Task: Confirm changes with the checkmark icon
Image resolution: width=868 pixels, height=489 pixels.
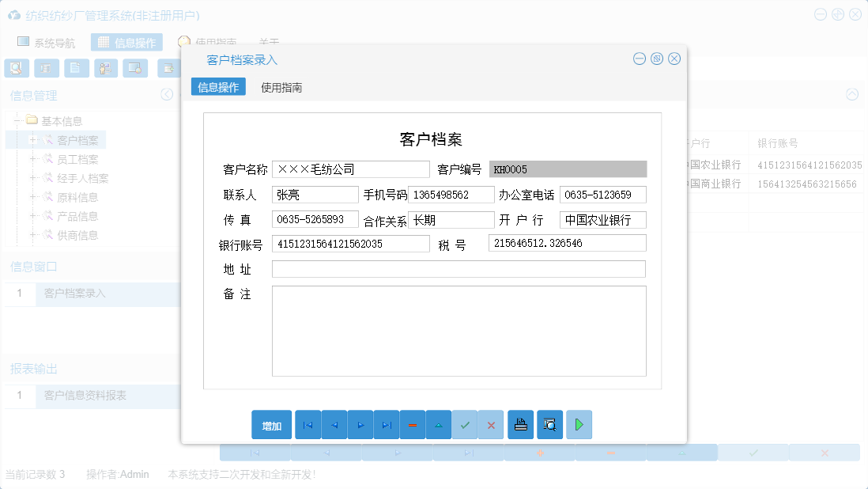Action: point(465,425)
